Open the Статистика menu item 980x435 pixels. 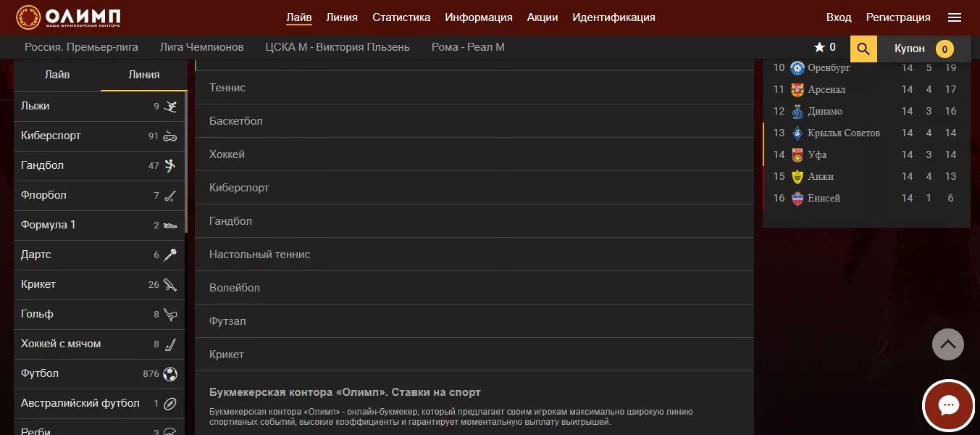point(401,17)
